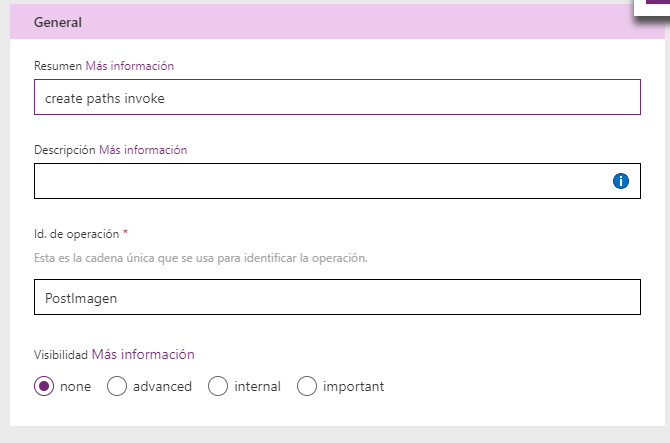Click the 'Visibilidad' label text

pos(61,354)
